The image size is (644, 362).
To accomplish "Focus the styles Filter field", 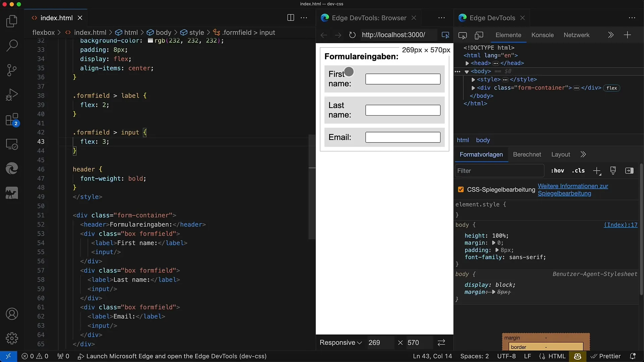I will (x=499, y=171).
